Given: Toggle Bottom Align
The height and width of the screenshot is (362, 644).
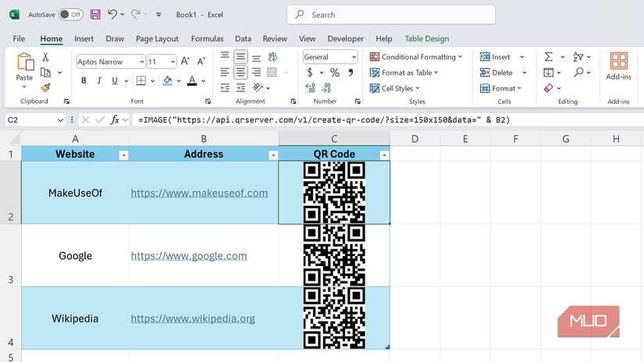Looking at the screenshot, I should [x=256, y=57].
